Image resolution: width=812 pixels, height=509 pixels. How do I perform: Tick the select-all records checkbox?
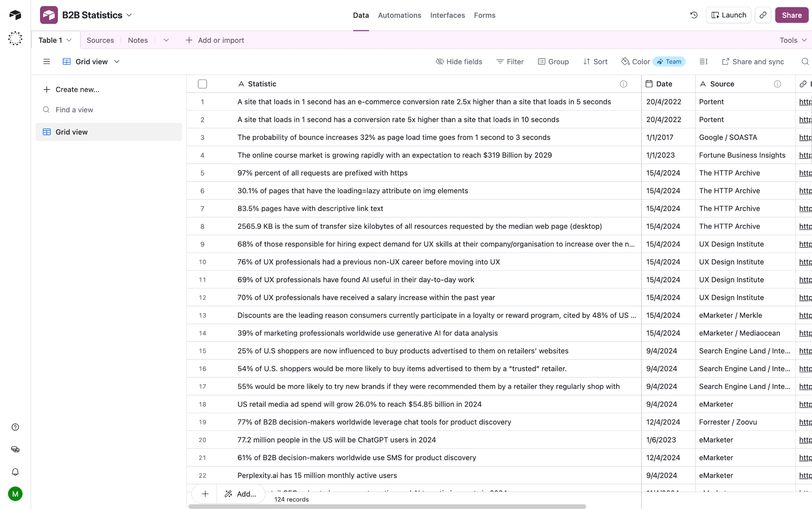202,84
